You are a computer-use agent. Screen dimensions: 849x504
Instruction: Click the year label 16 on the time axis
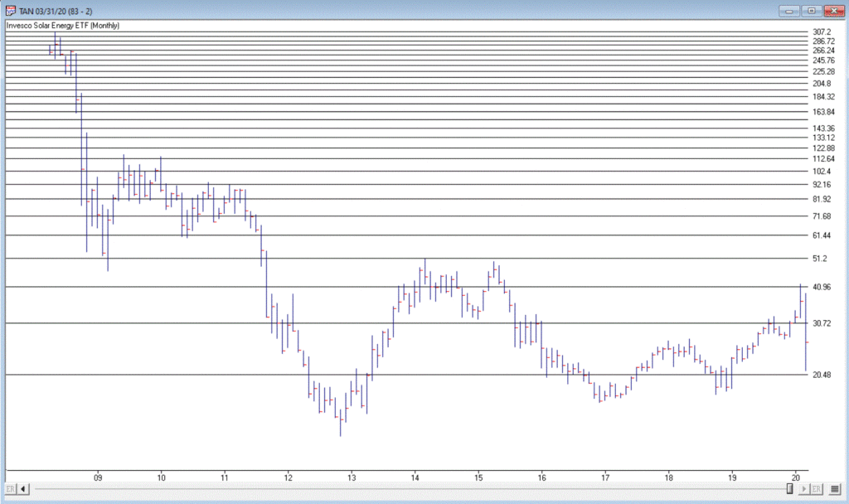[542, 477]
